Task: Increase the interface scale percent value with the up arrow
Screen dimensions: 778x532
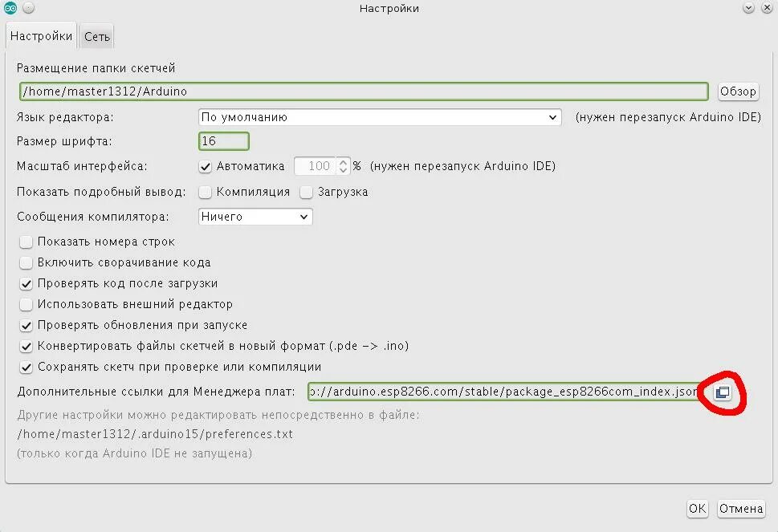Action: 343,161
